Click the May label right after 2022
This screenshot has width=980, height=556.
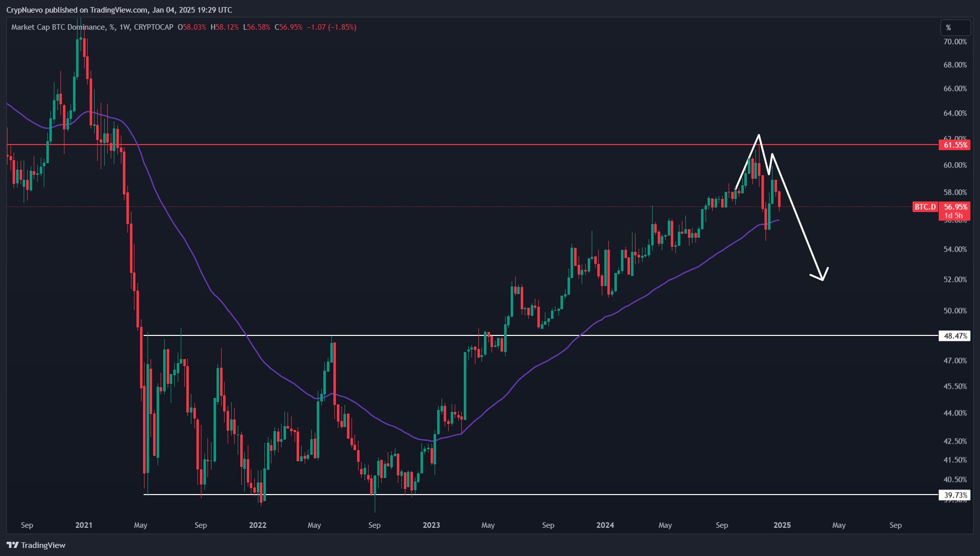(x=314, y=525)
